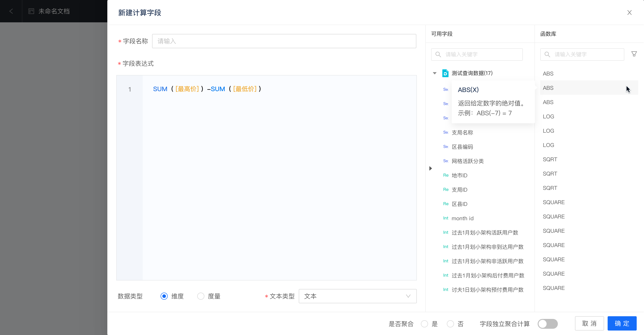
Task: Select the 维度 data type radio
Action: [164, 296]
